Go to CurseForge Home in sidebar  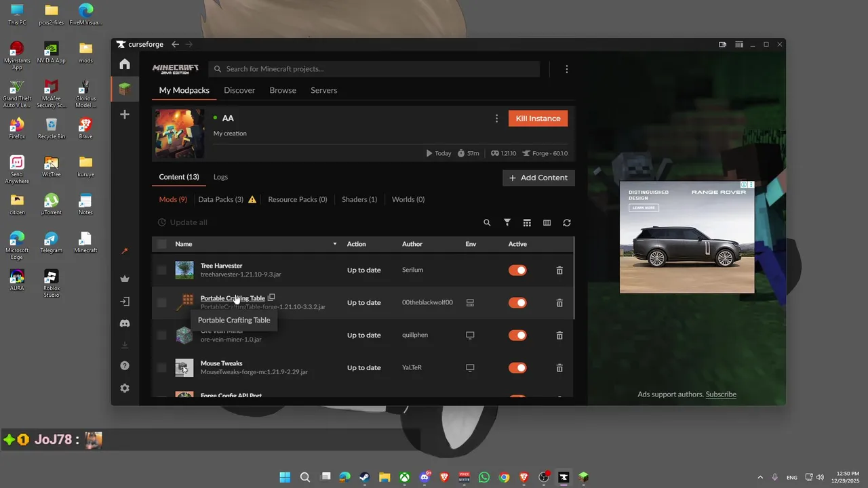125,64
